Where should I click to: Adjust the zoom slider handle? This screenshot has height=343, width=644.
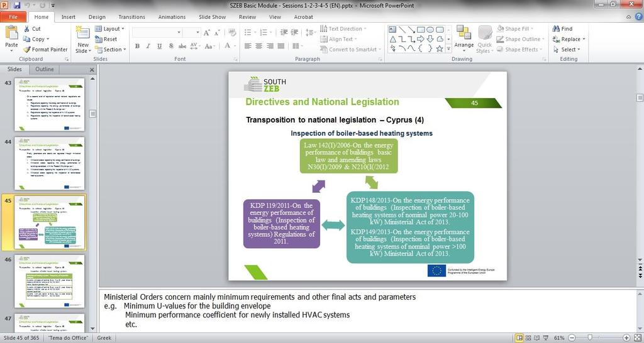tap(590, 338)
